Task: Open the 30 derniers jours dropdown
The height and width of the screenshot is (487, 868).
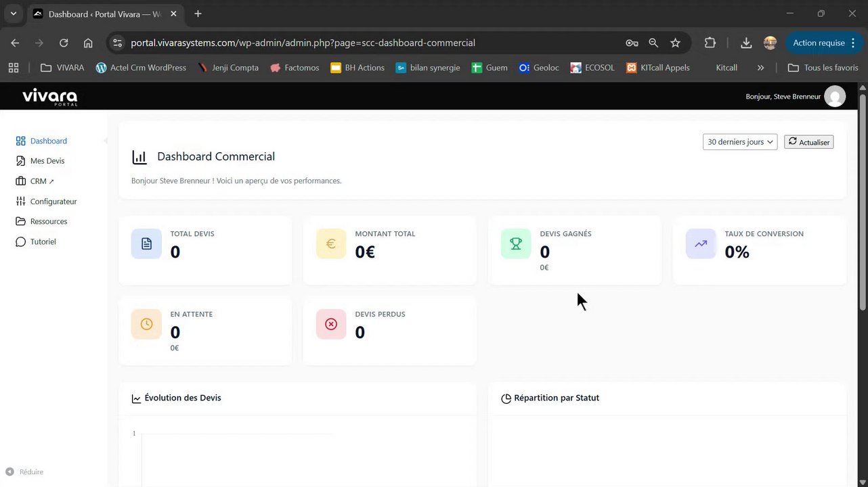Action: [739, 142]
